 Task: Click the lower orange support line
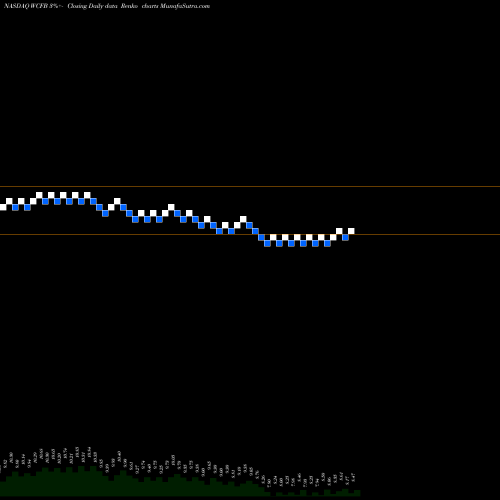(x=250, y=234)
